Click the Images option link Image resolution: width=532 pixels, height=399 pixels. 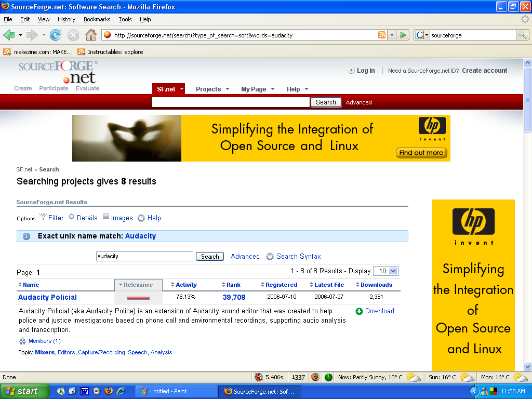tap(122, 218)
